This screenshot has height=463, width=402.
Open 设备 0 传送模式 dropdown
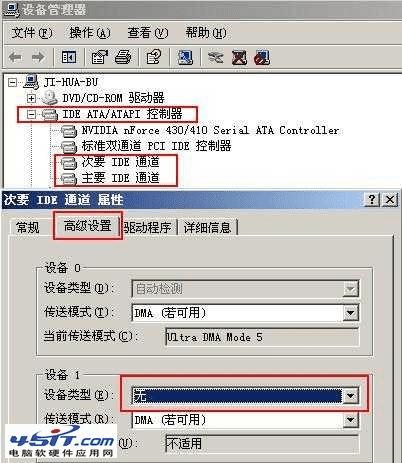coord(351,313)
